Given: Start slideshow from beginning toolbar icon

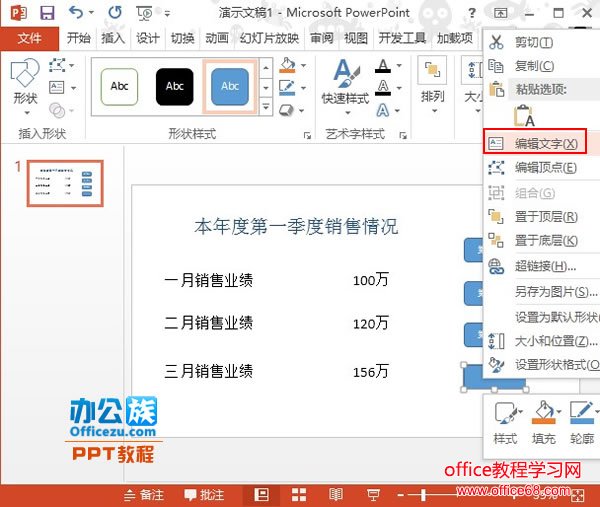Looking at the screenshot, I should (144, 13).
